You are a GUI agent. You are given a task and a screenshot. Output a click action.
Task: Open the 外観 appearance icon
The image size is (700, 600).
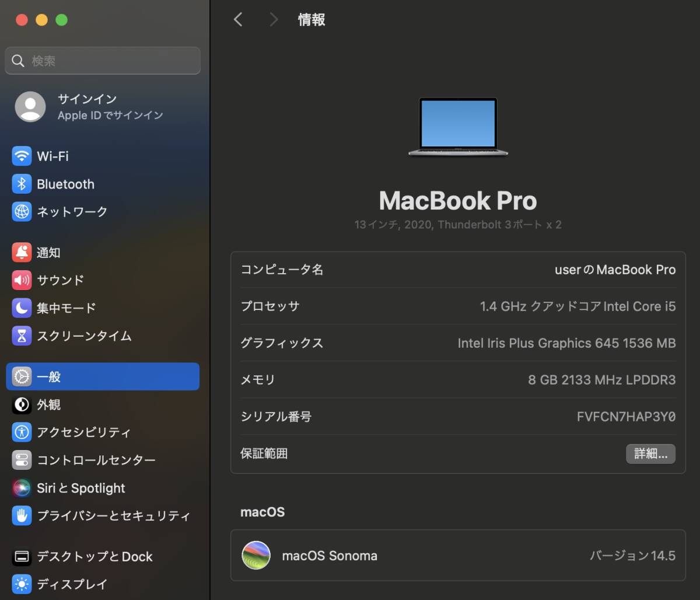[x=22, y=404]
